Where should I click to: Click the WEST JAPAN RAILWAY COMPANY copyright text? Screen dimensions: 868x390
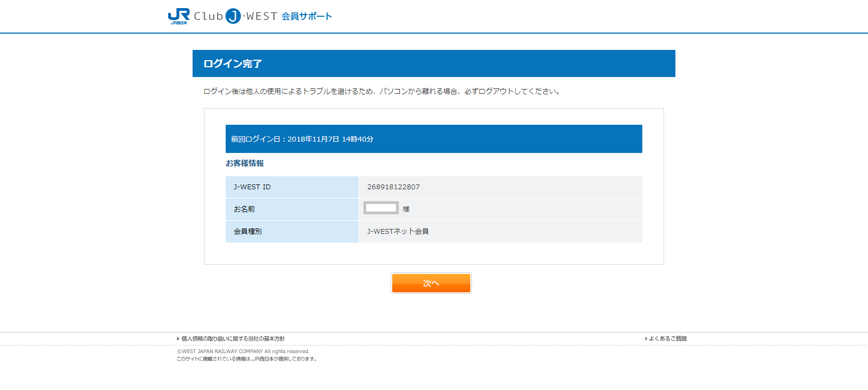click(x=243, y=351)
